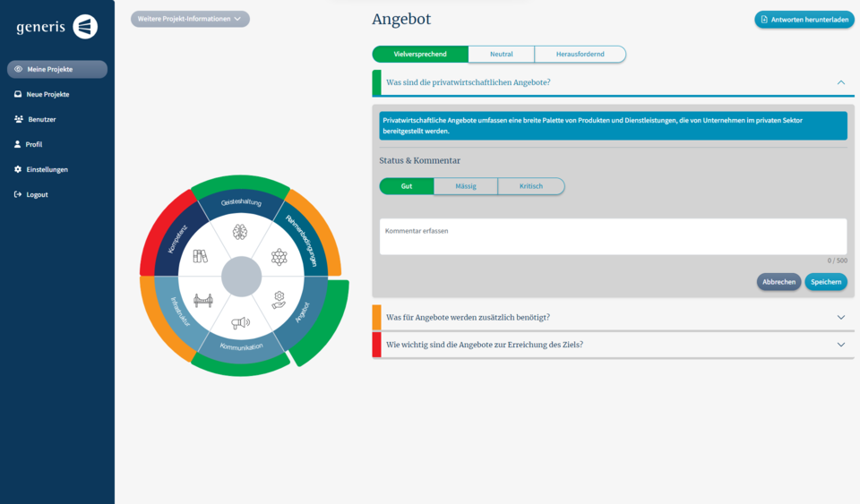Select the Kommunikation wheel segment label
860x504 pixels.
[241, 346]
